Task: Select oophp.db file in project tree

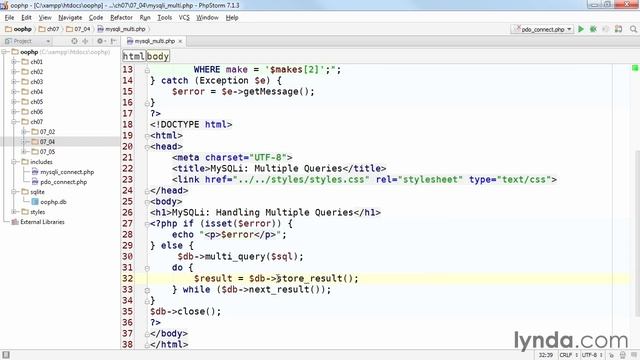Action: pos(49,202)
